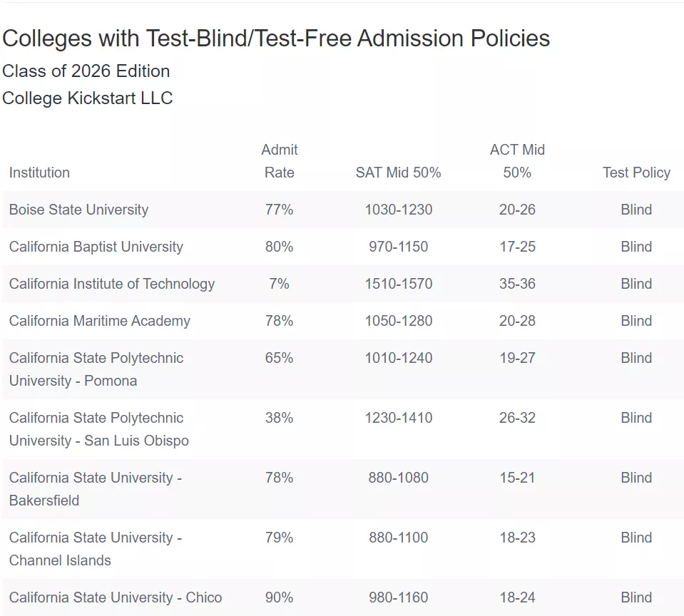684x616 pixels.
Task: Click the Institution column header
Action: (x=39, y=173)
